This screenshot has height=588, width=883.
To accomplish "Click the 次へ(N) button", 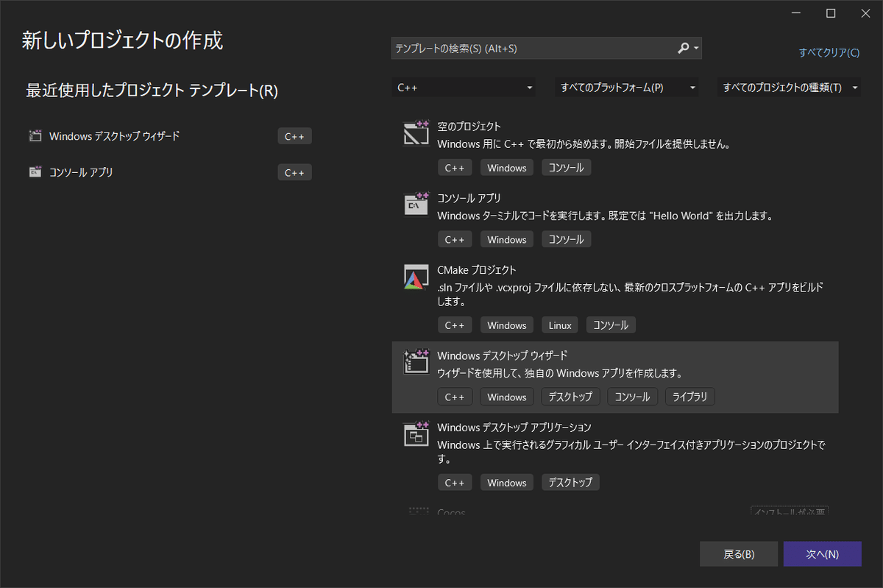I will click(822, 554).
